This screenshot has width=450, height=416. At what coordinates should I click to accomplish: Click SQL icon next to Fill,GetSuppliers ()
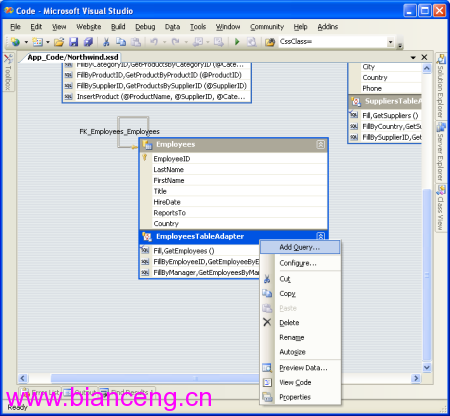[x=354, y=115]
